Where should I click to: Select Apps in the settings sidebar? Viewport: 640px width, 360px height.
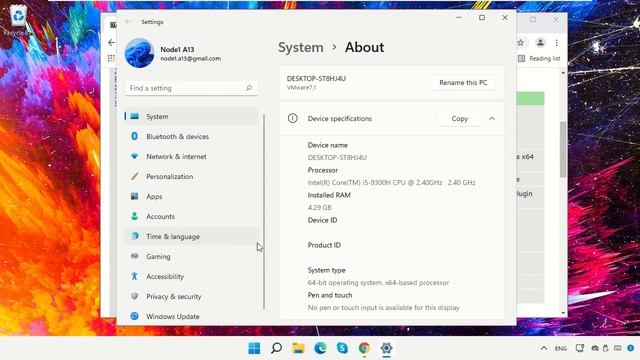(191, 196)
